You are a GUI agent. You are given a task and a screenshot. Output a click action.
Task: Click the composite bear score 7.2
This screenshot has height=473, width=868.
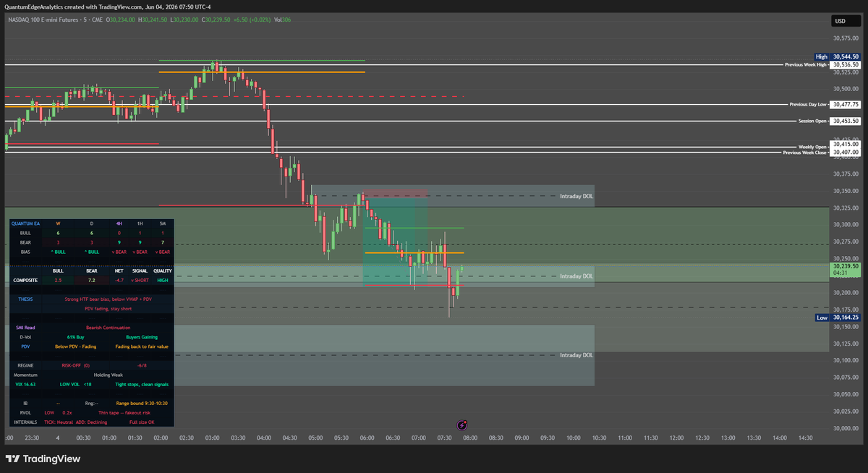pos(92,279)
